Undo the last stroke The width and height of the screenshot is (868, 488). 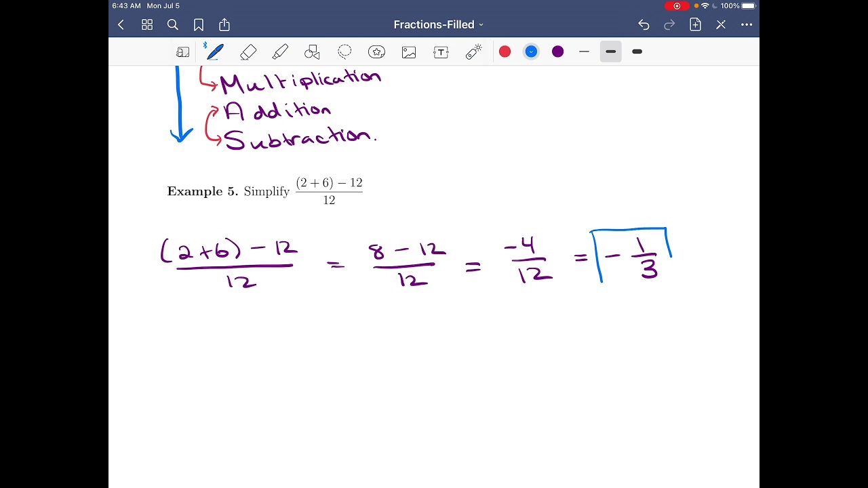(644, 25)
